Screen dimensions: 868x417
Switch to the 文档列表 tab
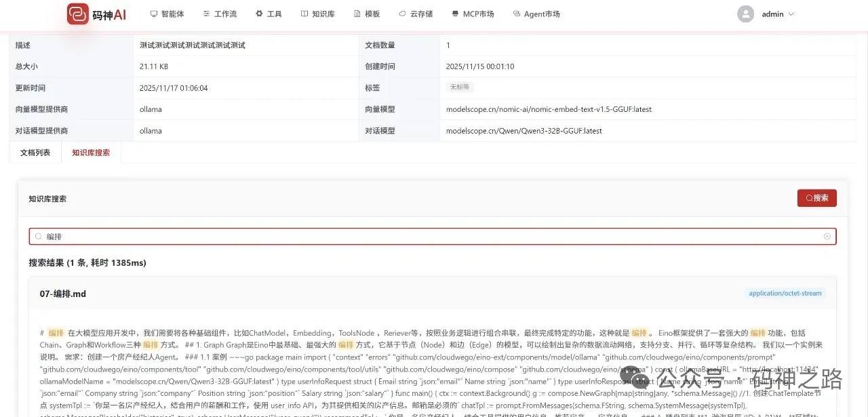tap(35, 152)
